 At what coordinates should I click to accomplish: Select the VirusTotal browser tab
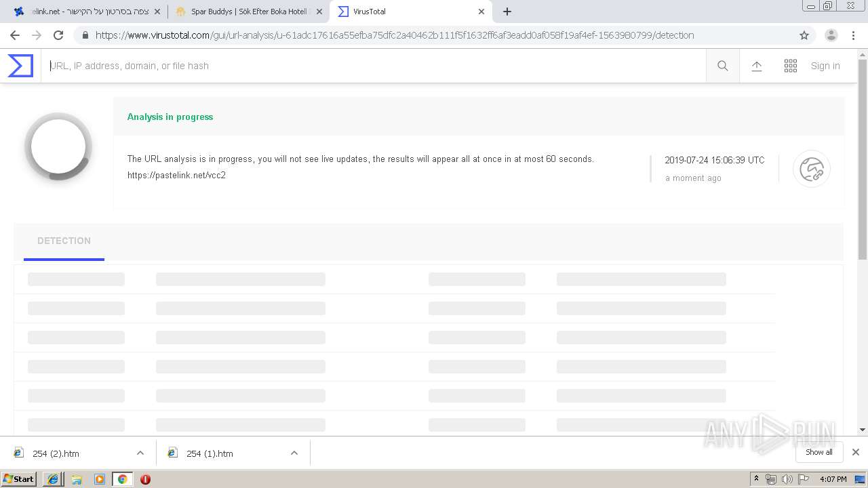[410, 12]
